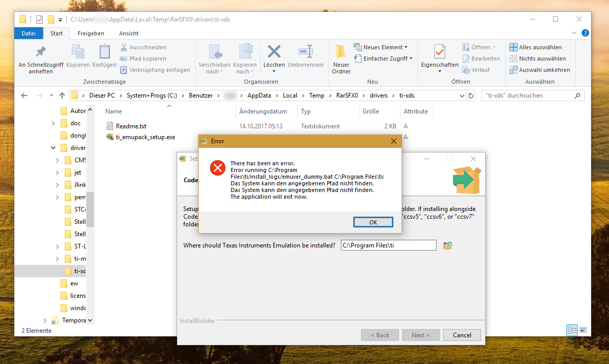This screenshot has width=609, height=364.
Task: Switch to details view icon
Action: (x=572, y=330)
